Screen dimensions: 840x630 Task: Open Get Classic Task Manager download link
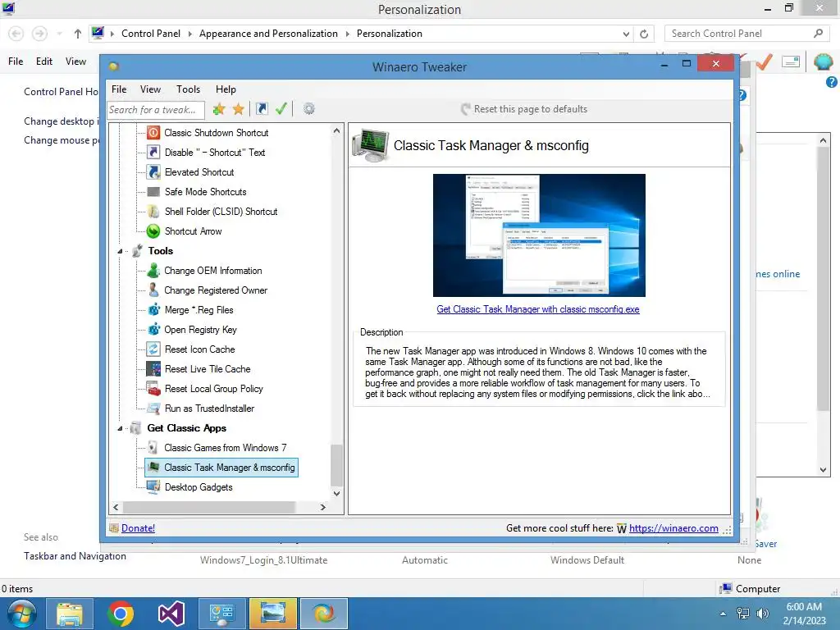[x=538, y=309]
